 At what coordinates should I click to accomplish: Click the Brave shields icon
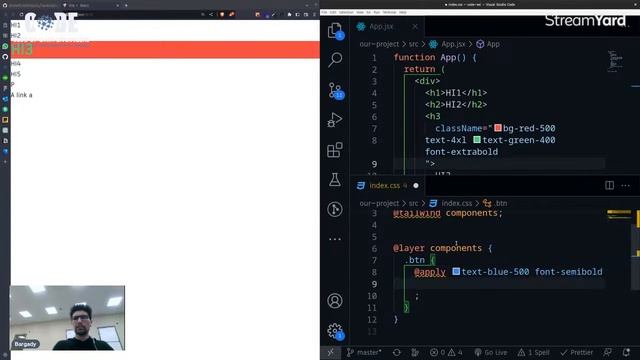(x=222, y=14)
